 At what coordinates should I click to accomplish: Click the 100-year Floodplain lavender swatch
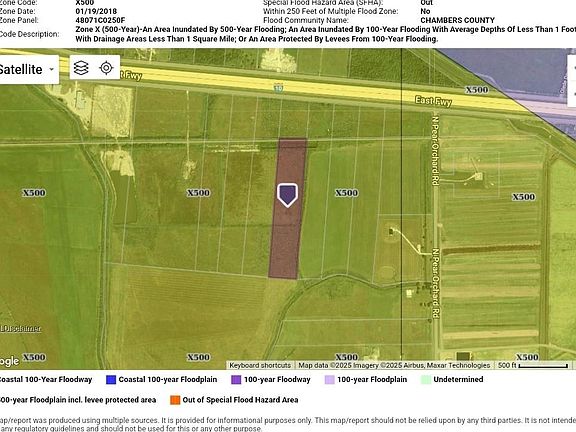pos(330,379)
